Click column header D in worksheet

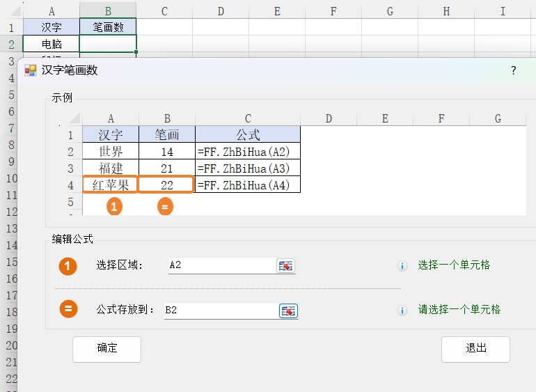(221, 11)
